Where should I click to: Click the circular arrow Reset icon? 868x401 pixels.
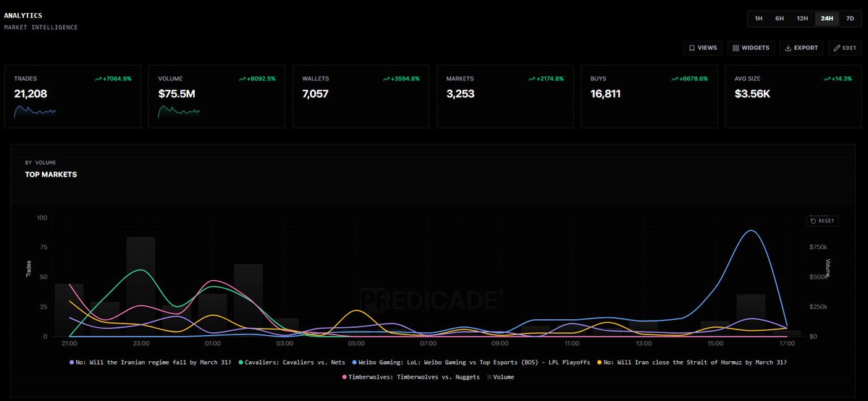coord(813,221)
